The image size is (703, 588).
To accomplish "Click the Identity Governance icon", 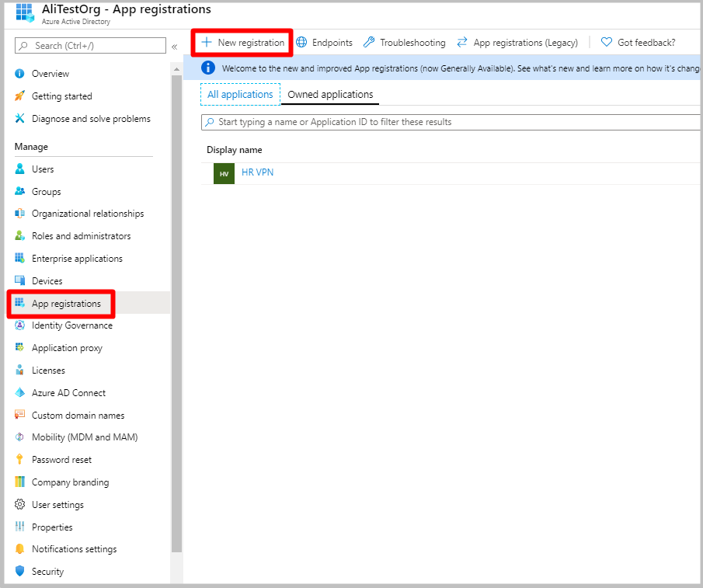I will [x=19, y=325].
